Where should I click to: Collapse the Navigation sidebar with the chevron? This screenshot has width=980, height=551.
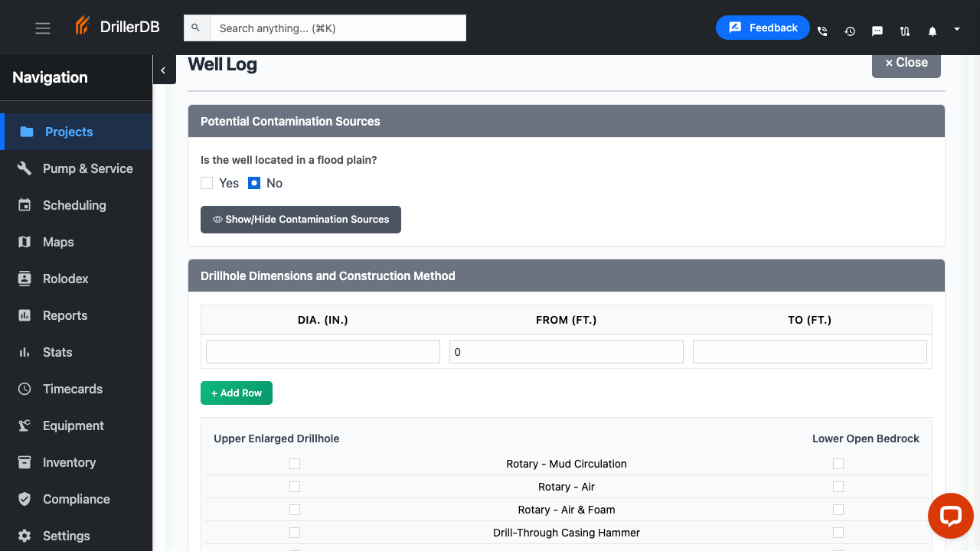164,70
